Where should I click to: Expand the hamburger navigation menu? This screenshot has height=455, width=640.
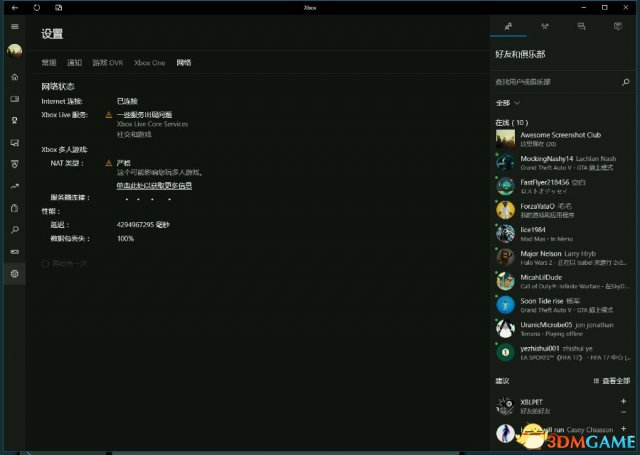(x=15, y=27)
